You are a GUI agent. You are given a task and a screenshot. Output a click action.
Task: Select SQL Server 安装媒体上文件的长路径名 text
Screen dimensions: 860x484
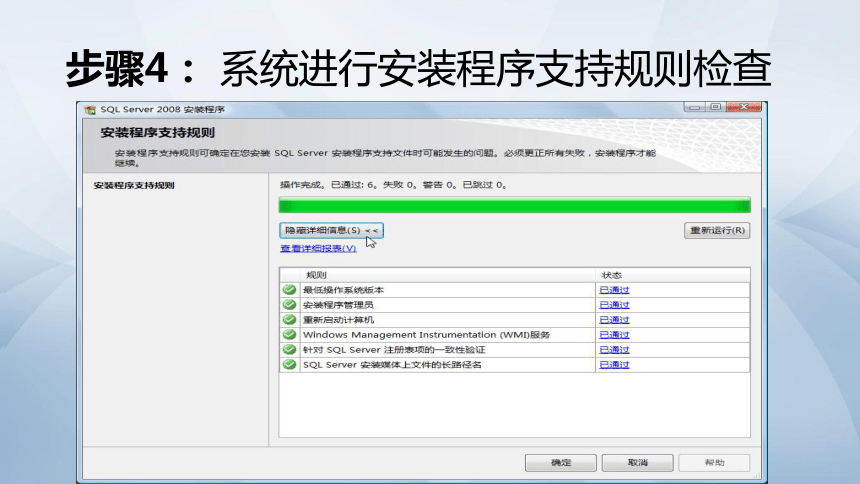click(392, 364)
